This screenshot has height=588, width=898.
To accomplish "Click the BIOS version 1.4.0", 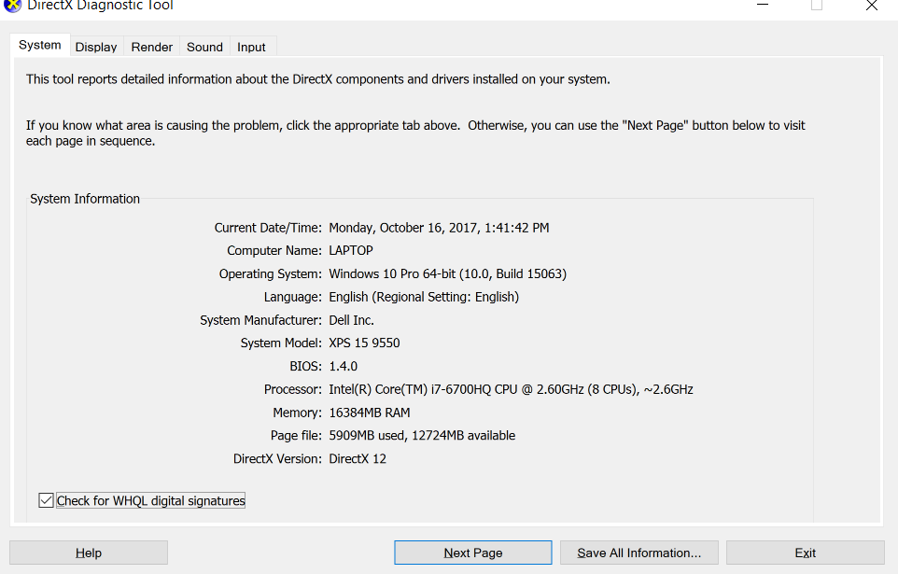I will (343, 367).
